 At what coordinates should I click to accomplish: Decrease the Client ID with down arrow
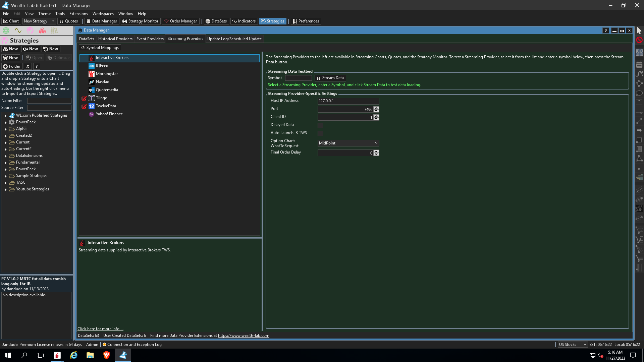pos(376,119)
